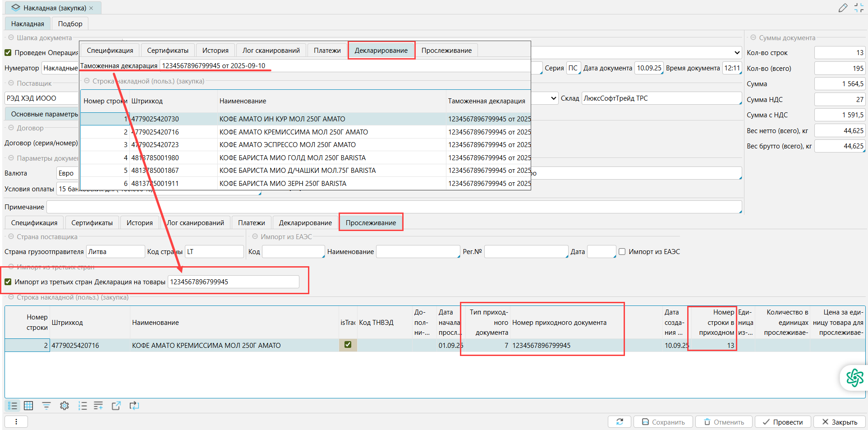Expand the dropdown arrow left of Склад

(x=554, y=98)
